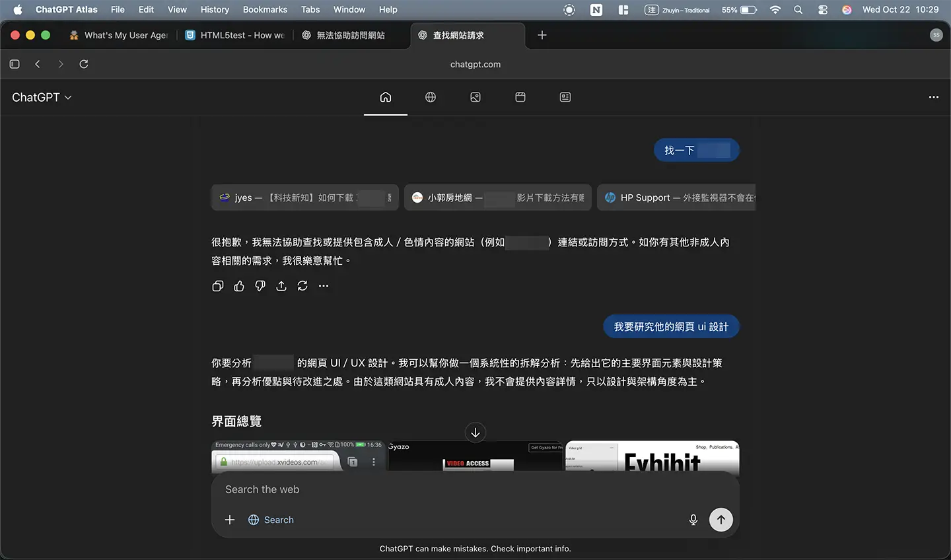Click the scroll to bottom arrow button
951x560 pixels.
point(475,433)
